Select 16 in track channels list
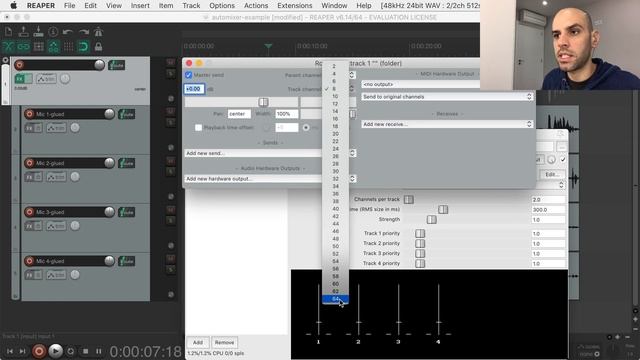The height and width of the screenshot is (360, 640). point(336,119)
